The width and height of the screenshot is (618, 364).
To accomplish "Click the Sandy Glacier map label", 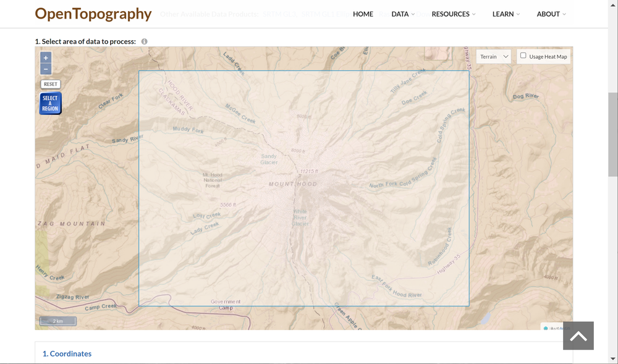I will [x=269, y=159].
